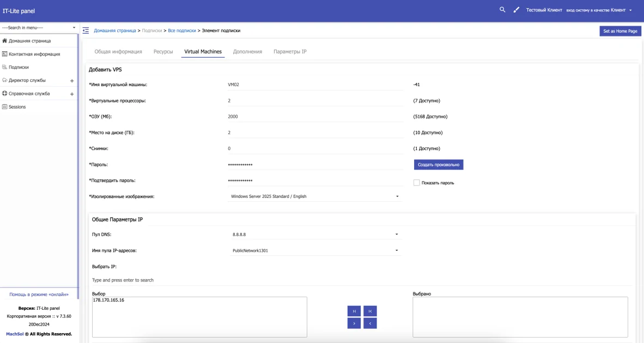Open the theme brush icon in header
The image size is (644, 343).
(x=517, y=9)
